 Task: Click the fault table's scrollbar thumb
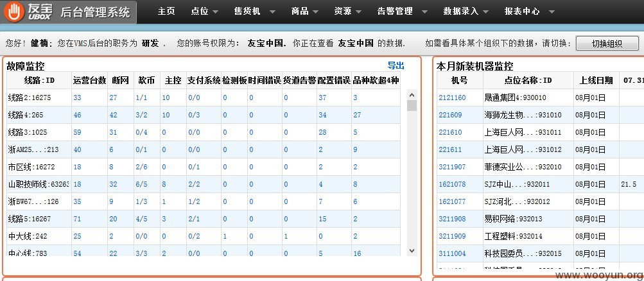pyautogui.click(x=412, y=106)
